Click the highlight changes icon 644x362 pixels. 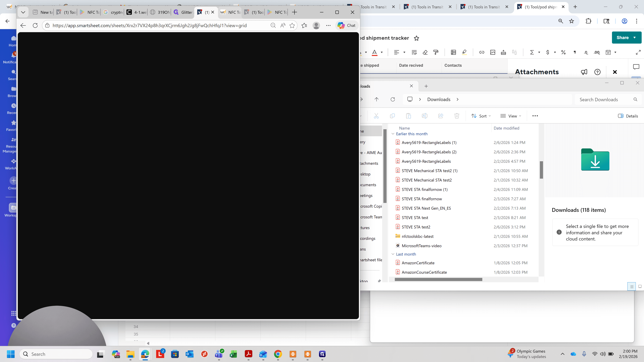tap(464, 52)
